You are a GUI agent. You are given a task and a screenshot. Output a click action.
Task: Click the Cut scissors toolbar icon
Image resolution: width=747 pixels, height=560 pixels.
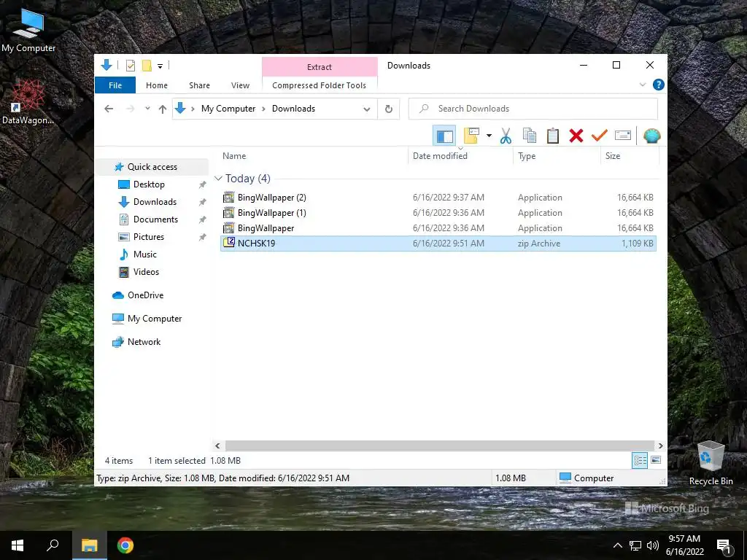coord(506,136)
